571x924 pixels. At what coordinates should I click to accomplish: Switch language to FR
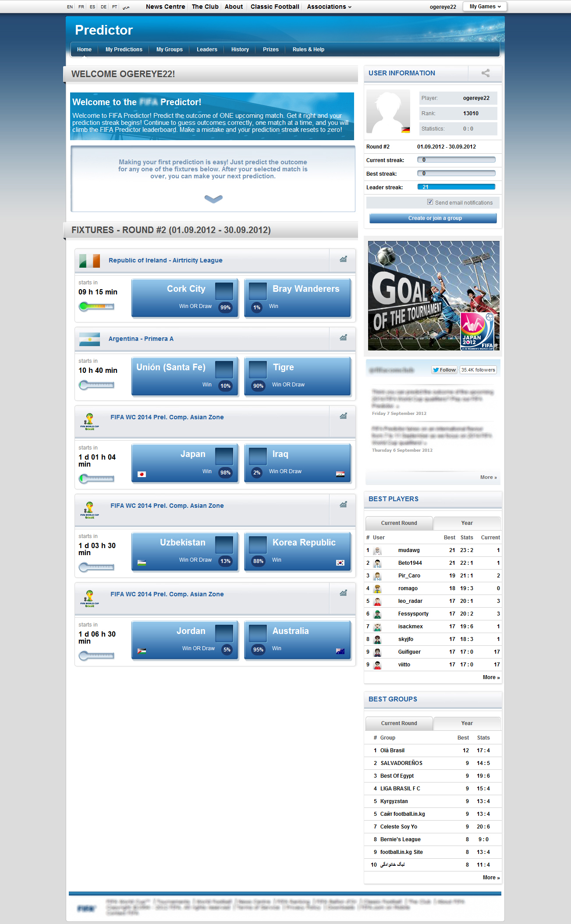coord(81,7)
